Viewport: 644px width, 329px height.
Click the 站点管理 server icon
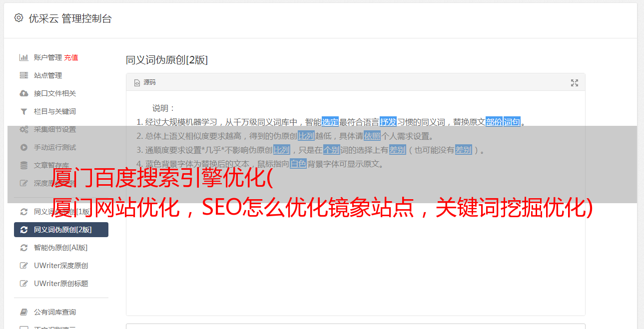click(23, 75)
